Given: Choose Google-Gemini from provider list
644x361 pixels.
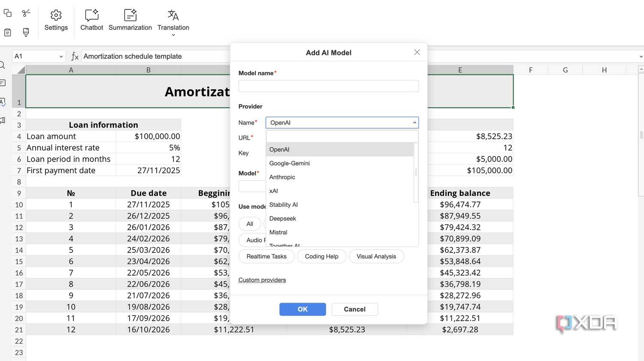Looking at the screenshot, I should [340, 163].
